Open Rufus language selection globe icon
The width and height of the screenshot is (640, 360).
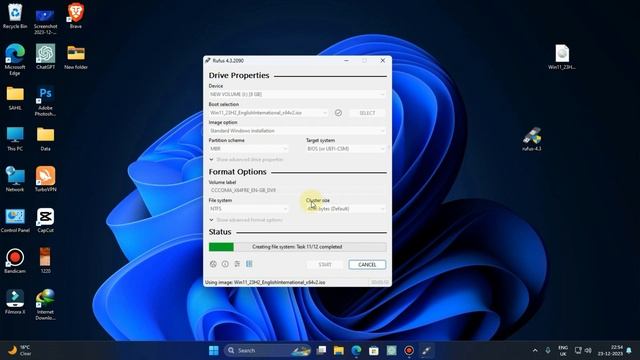tap(213, 264)
